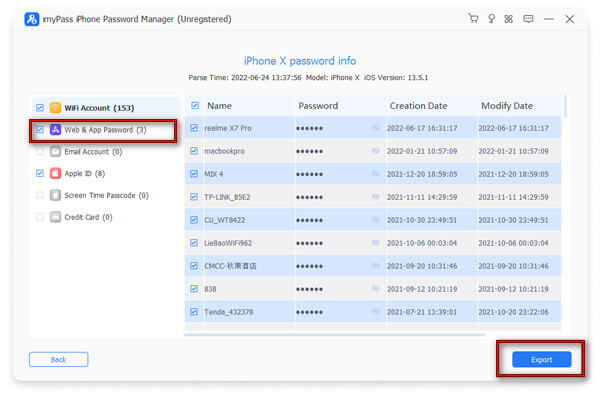This screenshot has width=600, height=393.
Task: Reveal password for realme X7 Pro
Action: pos(375,128)
